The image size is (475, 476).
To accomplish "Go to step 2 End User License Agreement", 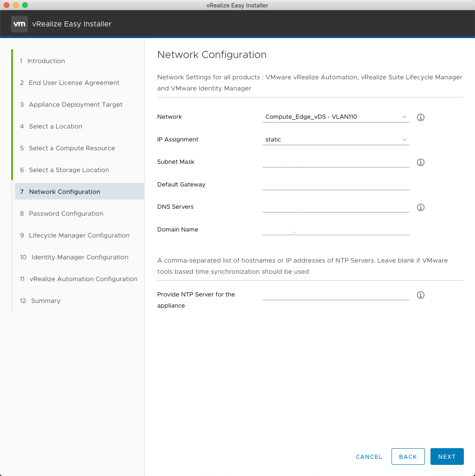I will 70,83.
